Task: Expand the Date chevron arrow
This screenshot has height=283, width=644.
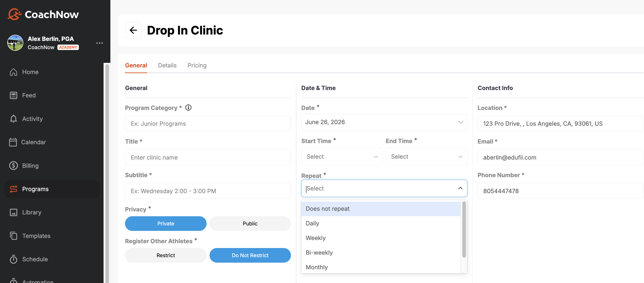Action: tap(460, 122)
